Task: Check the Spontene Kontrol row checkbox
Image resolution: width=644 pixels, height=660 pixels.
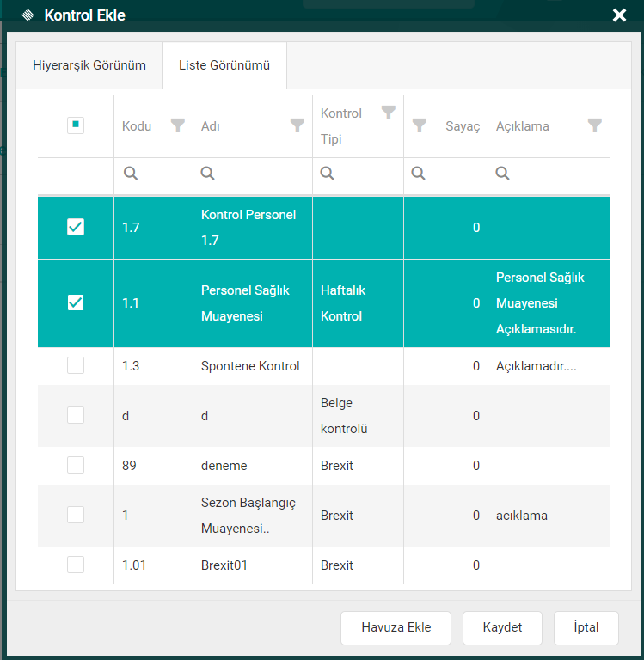Action: [76, 365]
